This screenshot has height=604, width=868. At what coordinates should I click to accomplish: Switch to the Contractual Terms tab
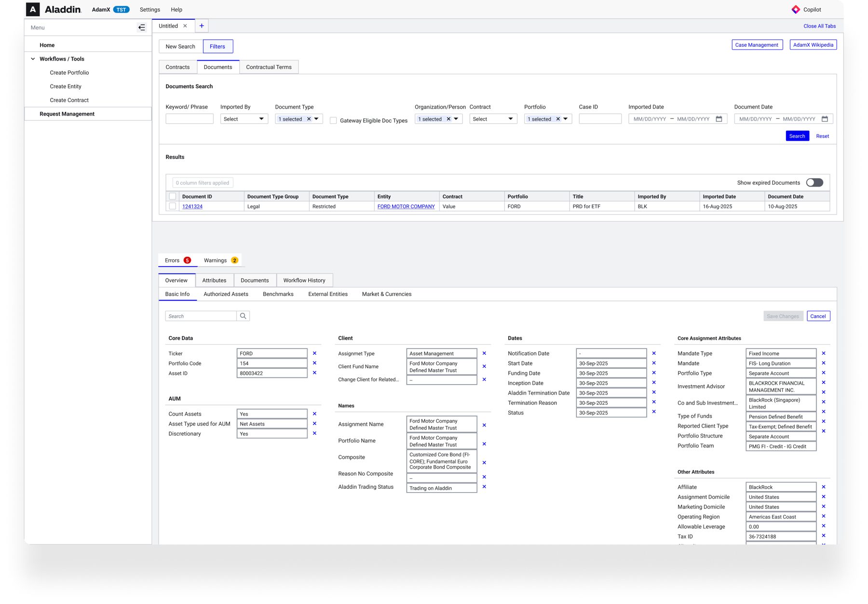[x=269, y=67]
